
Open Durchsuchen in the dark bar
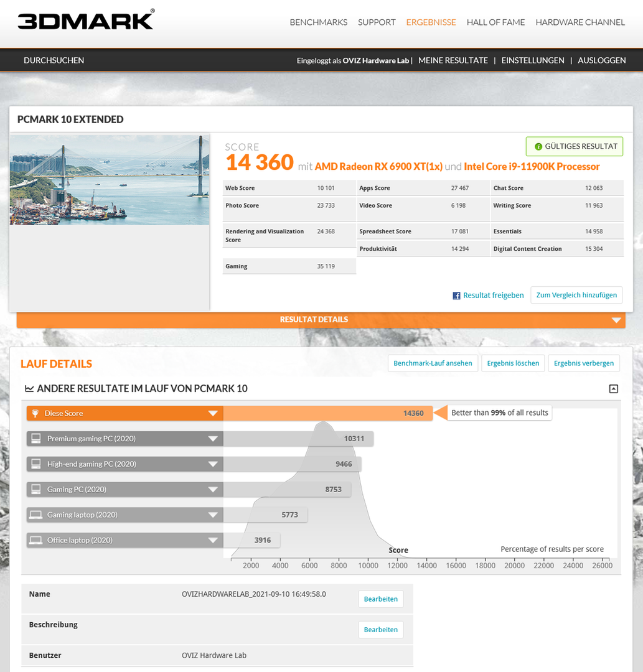[x=54, y=60]
